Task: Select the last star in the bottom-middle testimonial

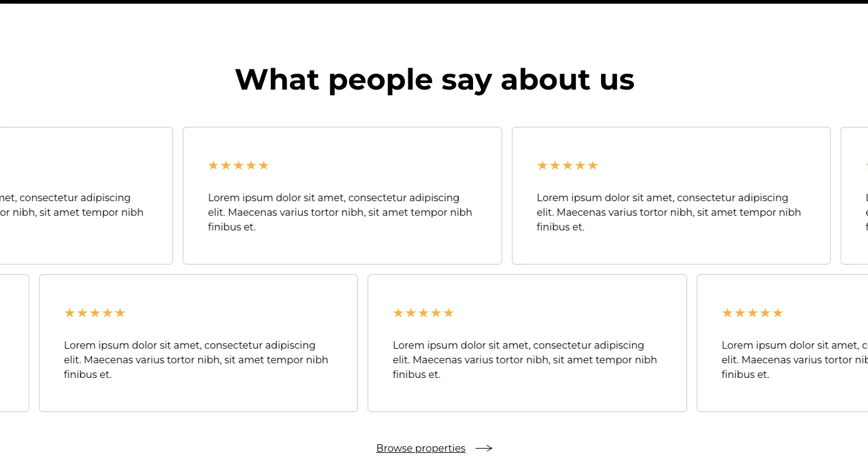Action: [x=449, y=313]
